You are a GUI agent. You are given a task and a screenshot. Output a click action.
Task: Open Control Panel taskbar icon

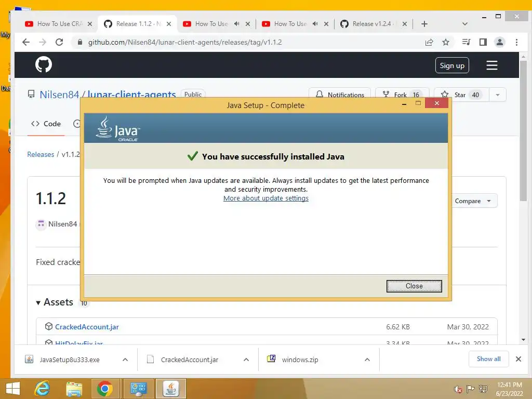138,389
